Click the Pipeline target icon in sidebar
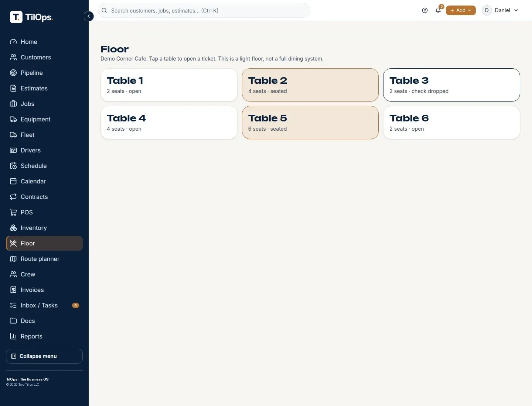Screen dimensions: 532x406 [13, 73]
